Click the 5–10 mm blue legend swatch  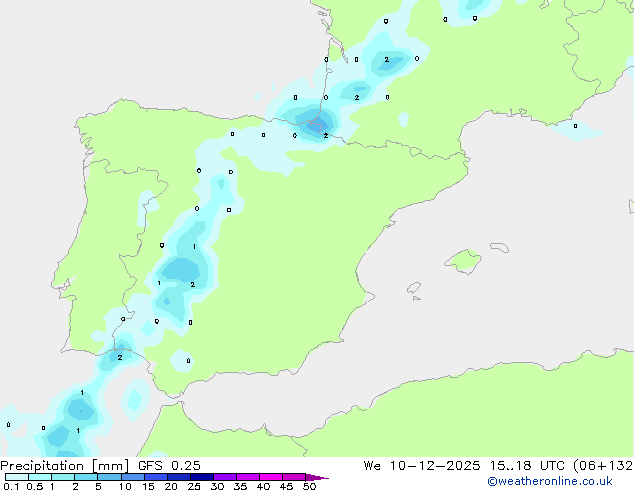click(x=109, y=477)
